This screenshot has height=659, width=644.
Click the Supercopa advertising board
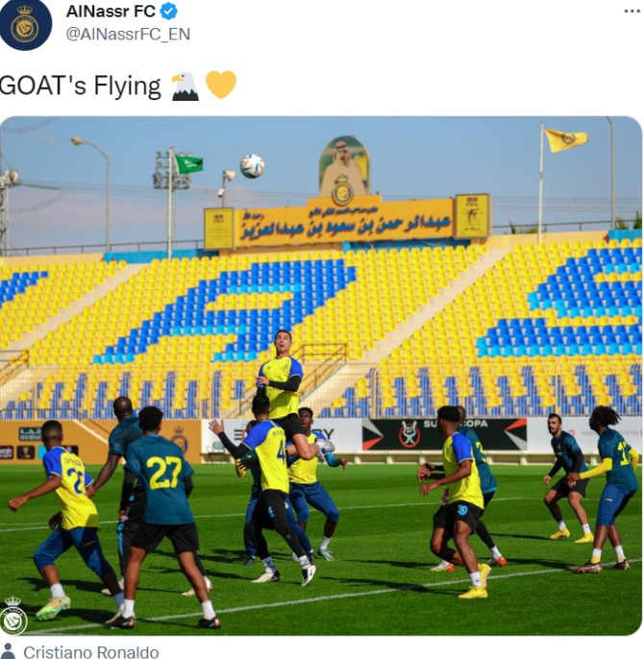point(444,434)
